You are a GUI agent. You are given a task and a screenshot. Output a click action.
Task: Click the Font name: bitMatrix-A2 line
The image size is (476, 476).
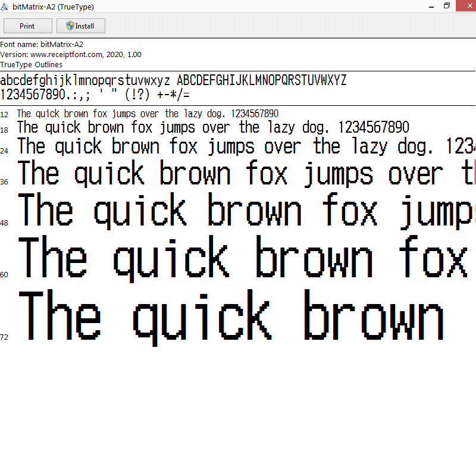[x=42, y=45]
